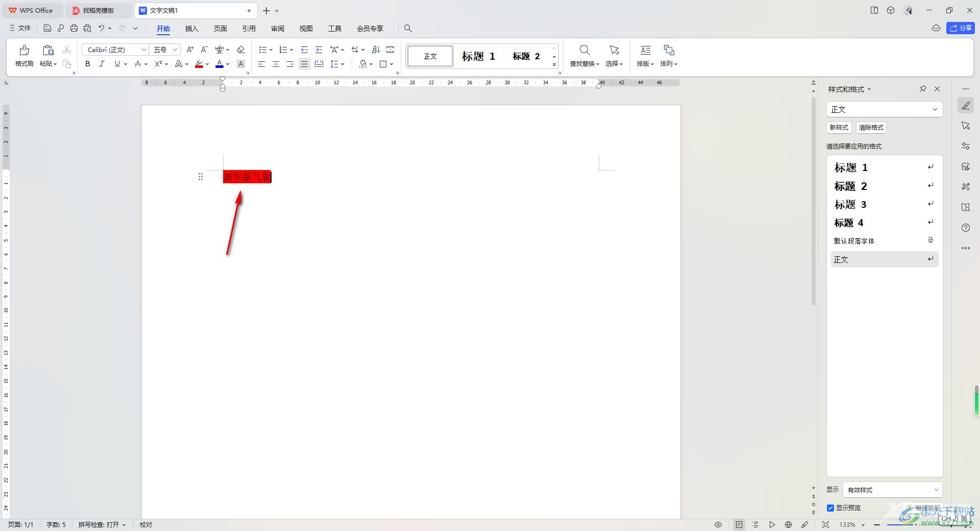Click the Save document icon
This screenshot has width=980, height=531.
pos(47,29)
